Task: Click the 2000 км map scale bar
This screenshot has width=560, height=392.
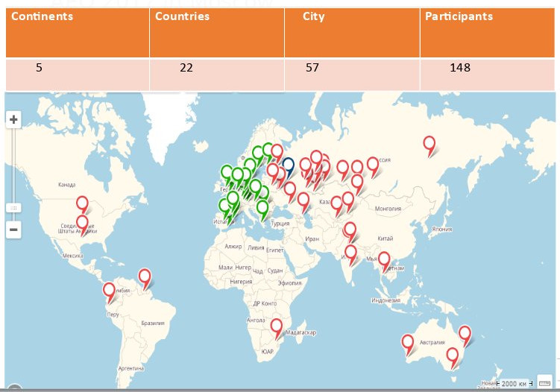Action: coord(513,383)
